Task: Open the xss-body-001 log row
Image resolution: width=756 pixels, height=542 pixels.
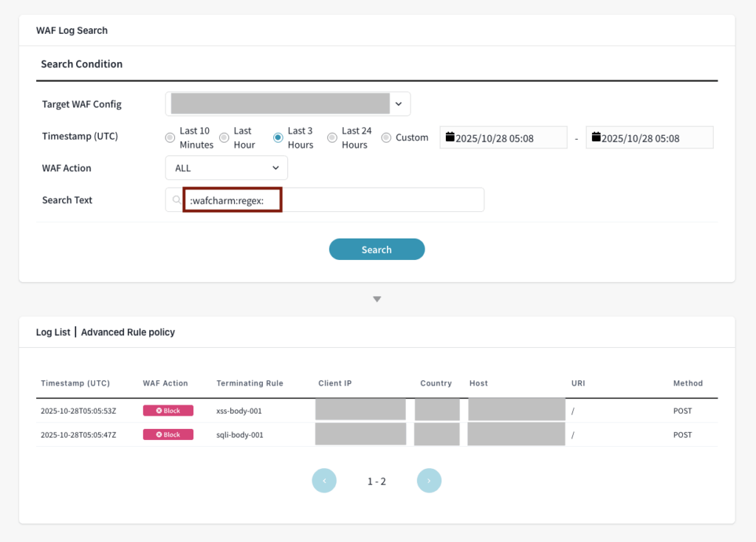Action: [x=238, y=411]
